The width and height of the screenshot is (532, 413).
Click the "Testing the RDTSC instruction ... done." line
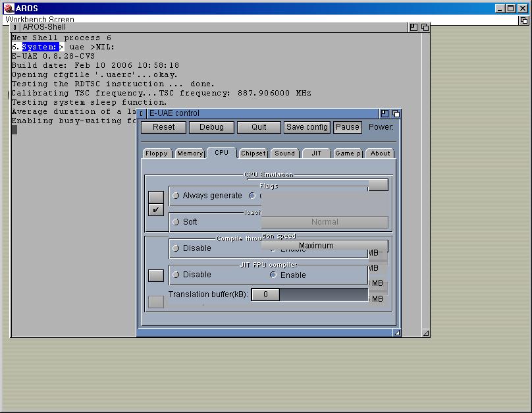click(113, 84)
